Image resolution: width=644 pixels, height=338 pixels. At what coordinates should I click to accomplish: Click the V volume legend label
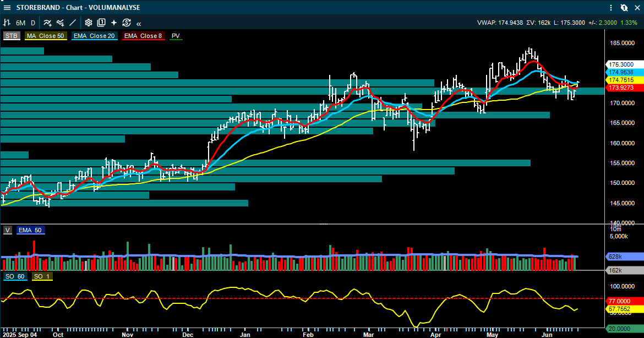click(x=8, y=230)
